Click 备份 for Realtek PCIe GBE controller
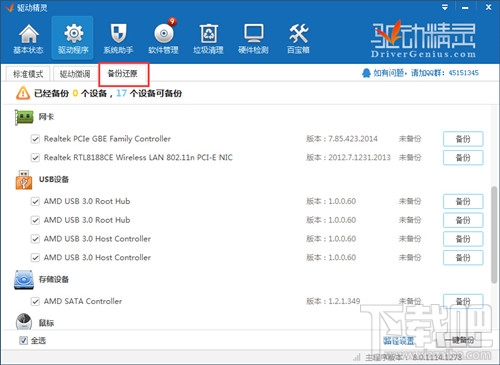 point(463,139)
